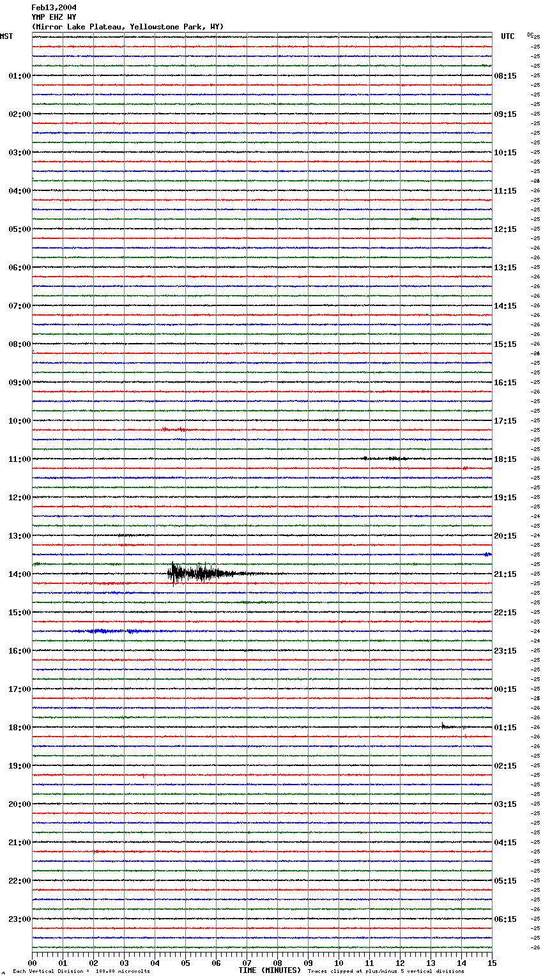Viewport: 543px width, 980px height.
Task: Click the "UTC" column header
Action: (508, 36)
